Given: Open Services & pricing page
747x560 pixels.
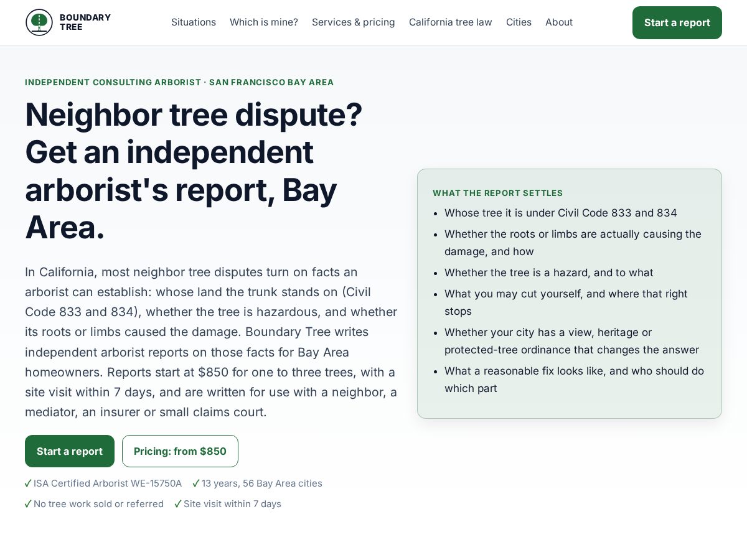Looking at the screenshot, I should 354,22.
